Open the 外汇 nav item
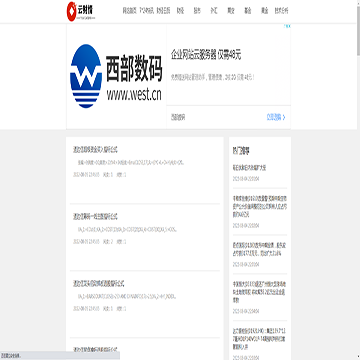This screenshot has height=360, width=360. pyautogui.click(x=214, y=11)
